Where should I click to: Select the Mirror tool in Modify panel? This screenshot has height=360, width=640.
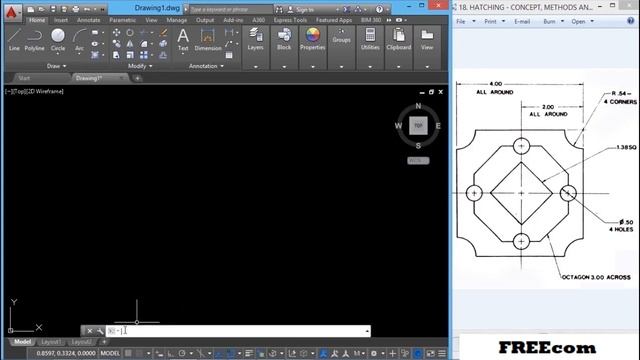(130, 44)
